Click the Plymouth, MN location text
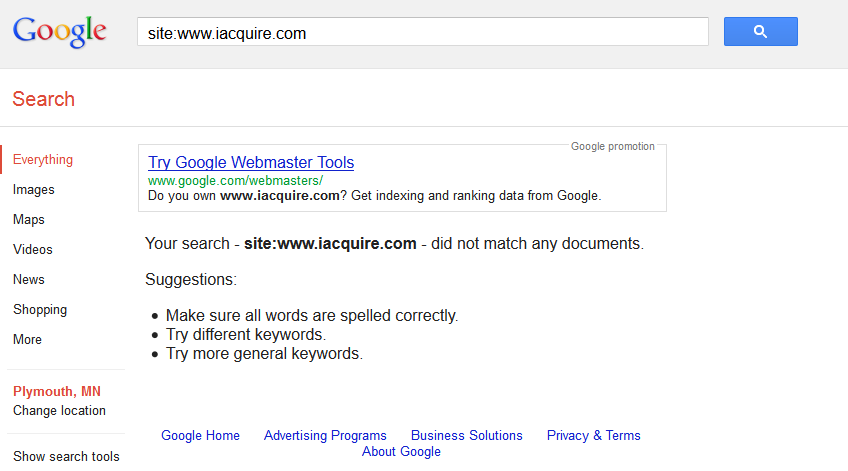This screenshot has height=471, width=848. tap(57, 391)
